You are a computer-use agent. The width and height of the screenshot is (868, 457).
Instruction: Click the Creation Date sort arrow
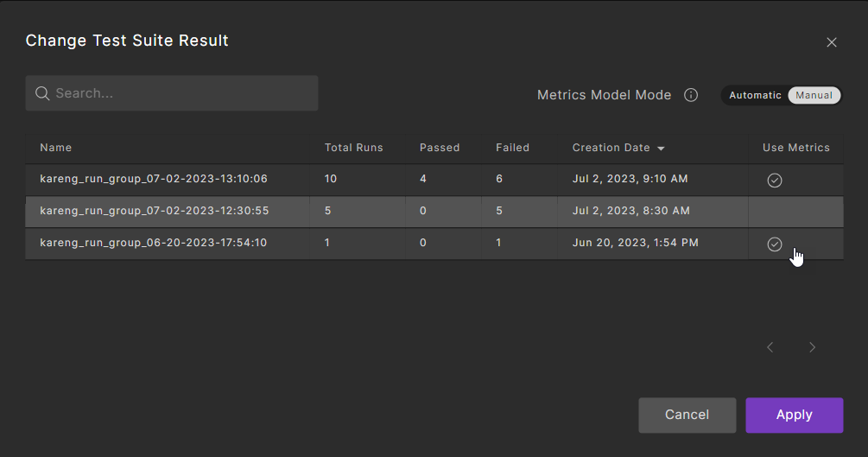point(661,149)
